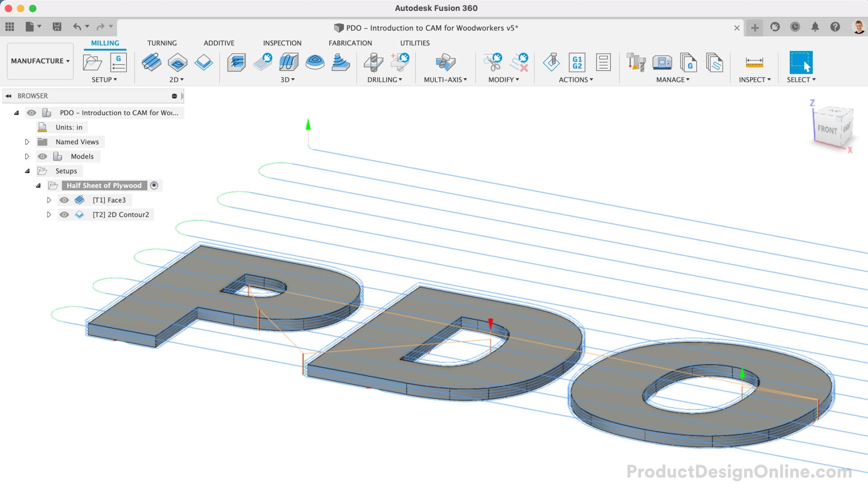Select the Hole Recognition drilling icon

400,62
